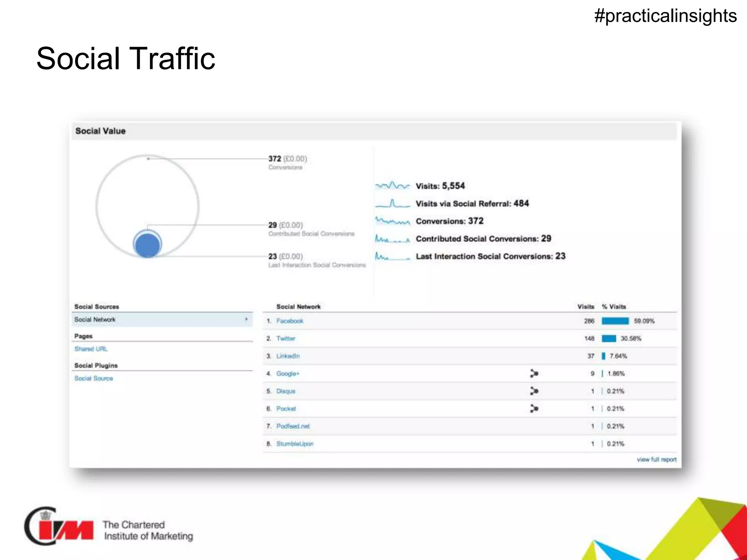Viewport: 747px width, 560px height.
Task: Click the Pages heading in the sidebar
Action: coord(83,336)
